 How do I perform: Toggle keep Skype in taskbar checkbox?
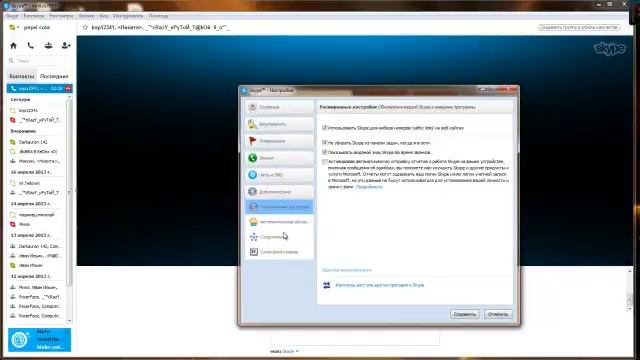point(325,143)
